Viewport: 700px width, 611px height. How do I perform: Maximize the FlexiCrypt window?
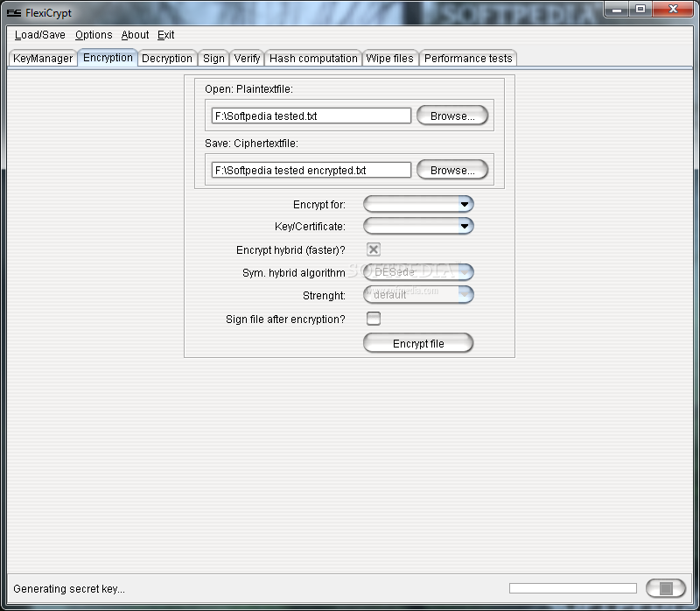pos(640,9)
